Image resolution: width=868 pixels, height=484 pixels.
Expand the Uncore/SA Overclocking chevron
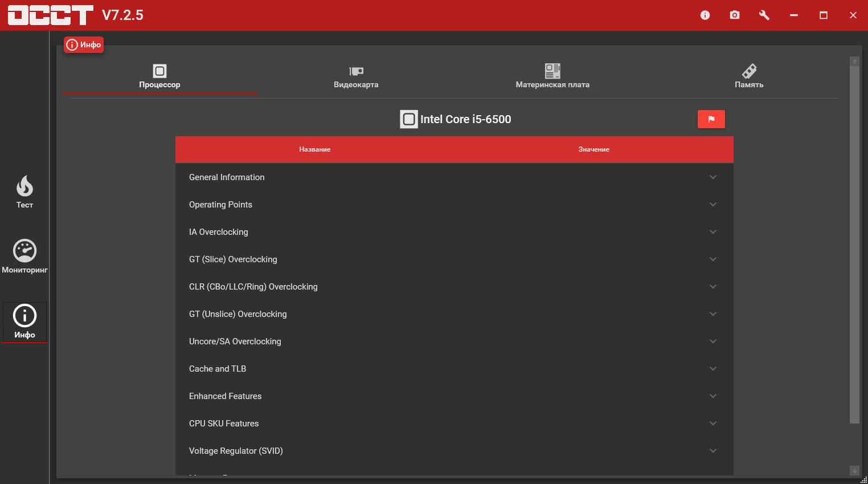click(x=713, y=341)
